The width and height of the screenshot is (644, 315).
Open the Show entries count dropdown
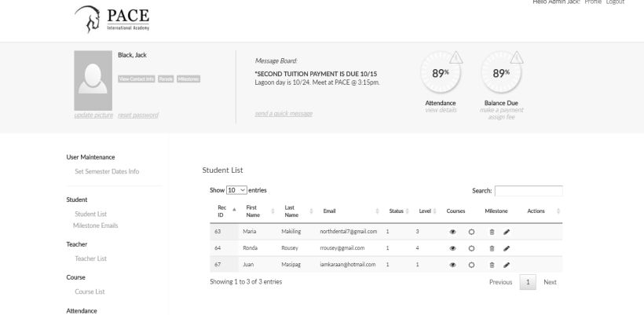[x=236, y=190]
